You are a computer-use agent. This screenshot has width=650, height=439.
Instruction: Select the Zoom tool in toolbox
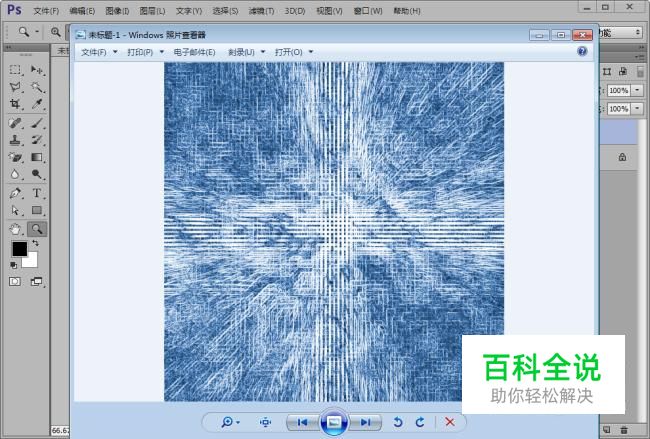pyautogui.click(x=37, y=229)
